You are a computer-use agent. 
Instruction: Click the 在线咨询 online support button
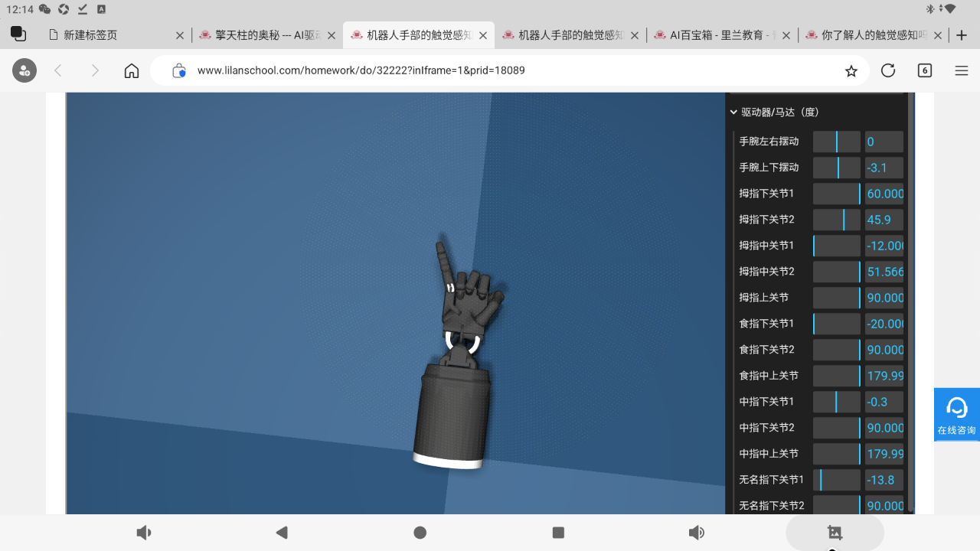[x=957, y=414]
